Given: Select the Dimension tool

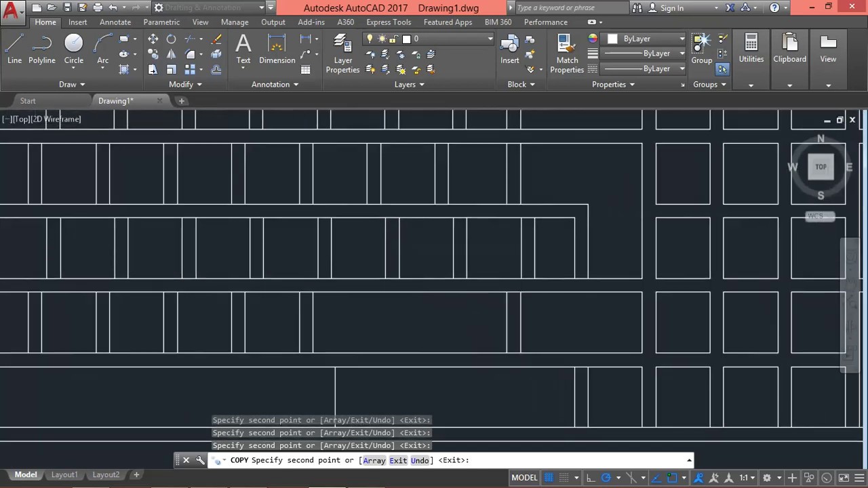Looking at the screenshot, I should (277, 49).
